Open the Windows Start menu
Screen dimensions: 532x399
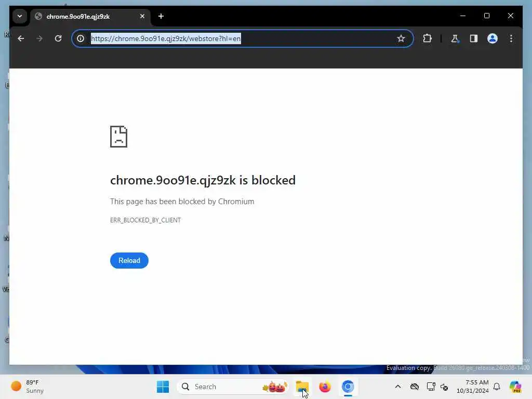pos(163,387)
